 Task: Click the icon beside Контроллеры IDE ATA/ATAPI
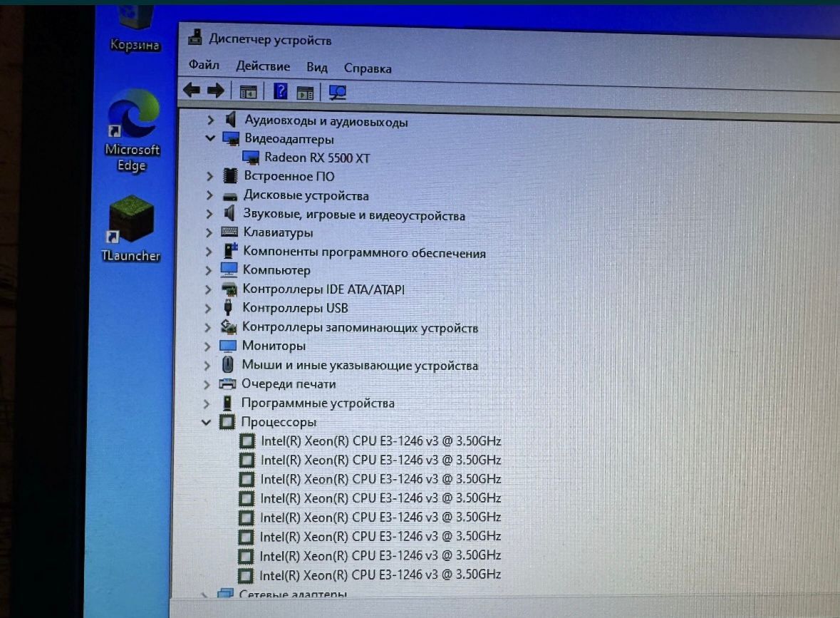coord(229,289)
